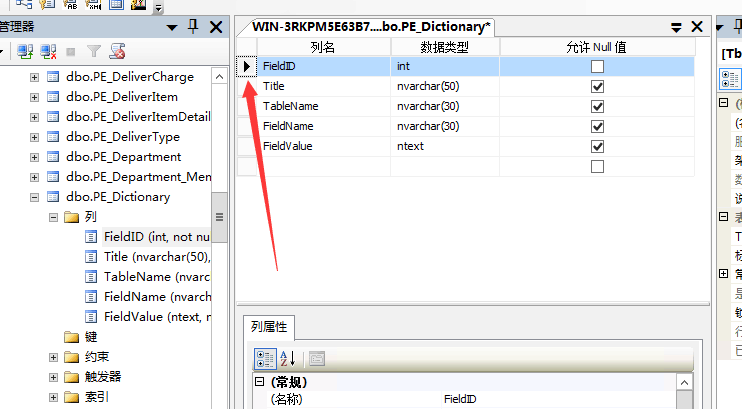
Task: Uncheck Allow Null for Title column
Action: (597, 86)
